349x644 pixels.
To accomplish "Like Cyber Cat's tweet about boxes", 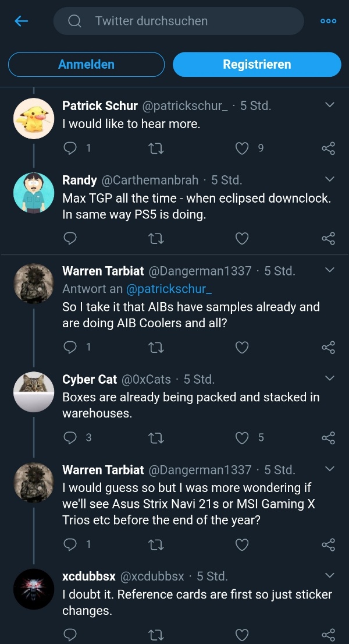I will point(242,437).
